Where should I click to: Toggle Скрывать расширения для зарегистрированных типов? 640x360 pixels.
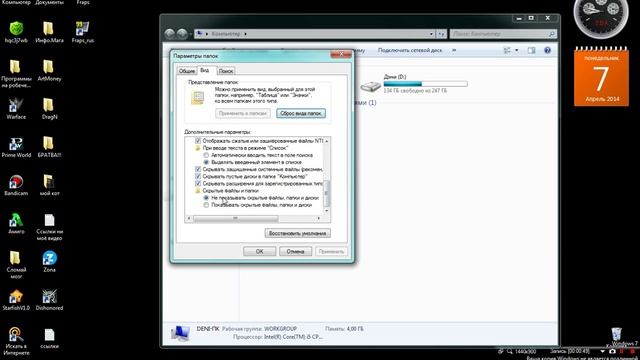click(198, 184)
